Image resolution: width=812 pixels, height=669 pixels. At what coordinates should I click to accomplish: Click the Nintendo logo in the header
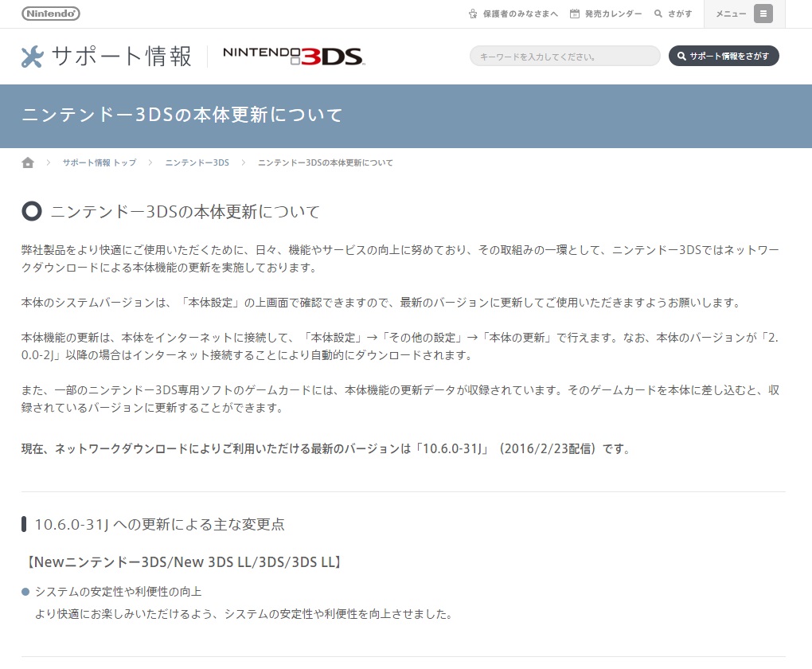click(x=51, y=14)
